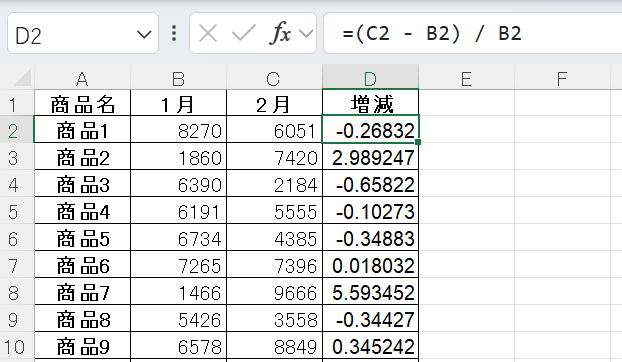This screenshot has width=622, height=362.
Task: Select cell 商品7
Action: click(83, 291)
